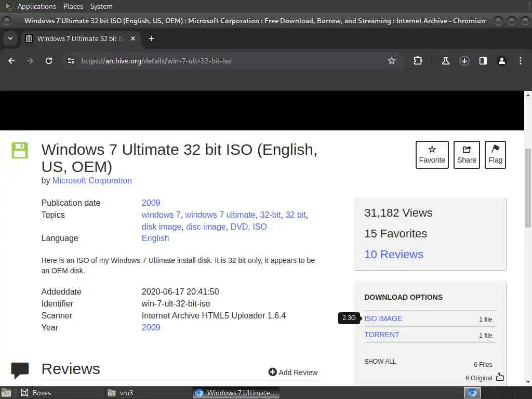The height and width of the screenshot is (399, 532).
Task: Open Microsoft Corporation creator link
Action: coord(92,180)
